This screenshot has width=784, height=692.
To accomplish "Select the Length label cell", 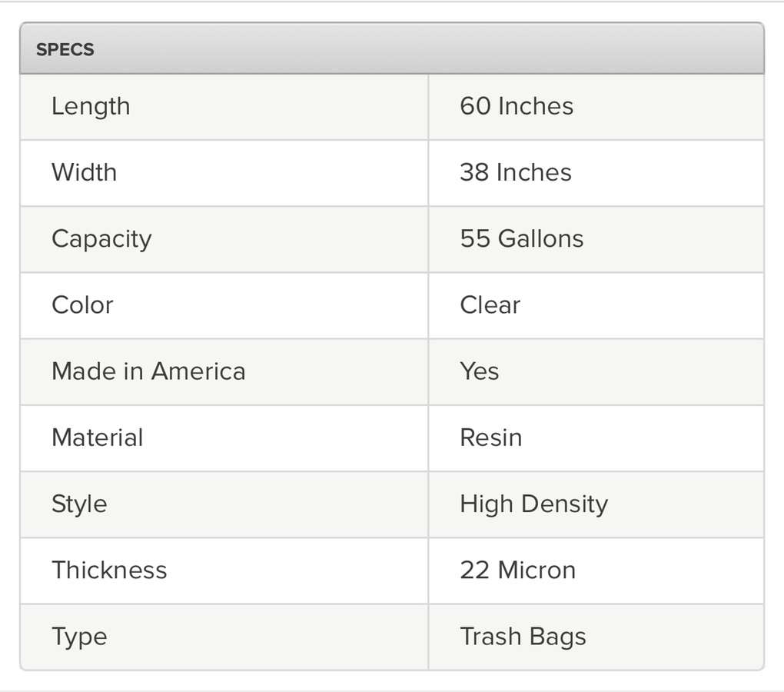I will click(x=91, y=106).
